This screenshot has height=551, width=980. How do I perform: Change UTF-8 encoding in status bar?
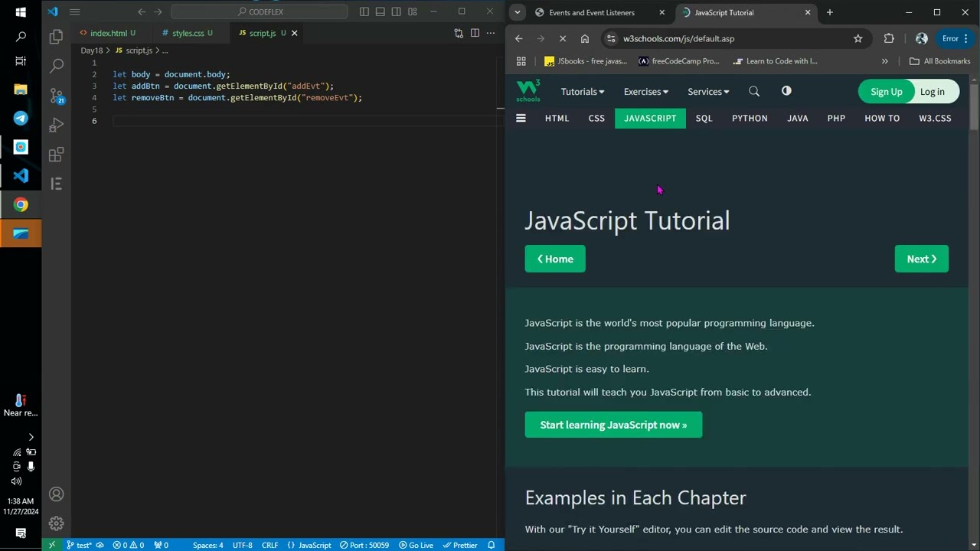point(242,545)
